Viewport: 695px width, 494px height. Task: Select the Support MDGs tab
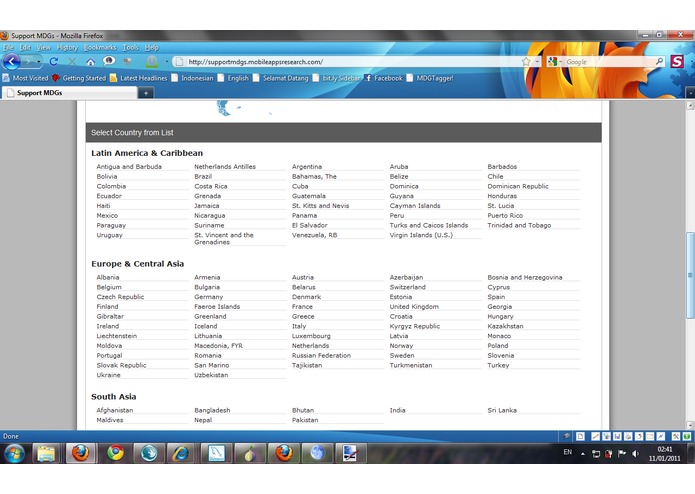point(69,93)
